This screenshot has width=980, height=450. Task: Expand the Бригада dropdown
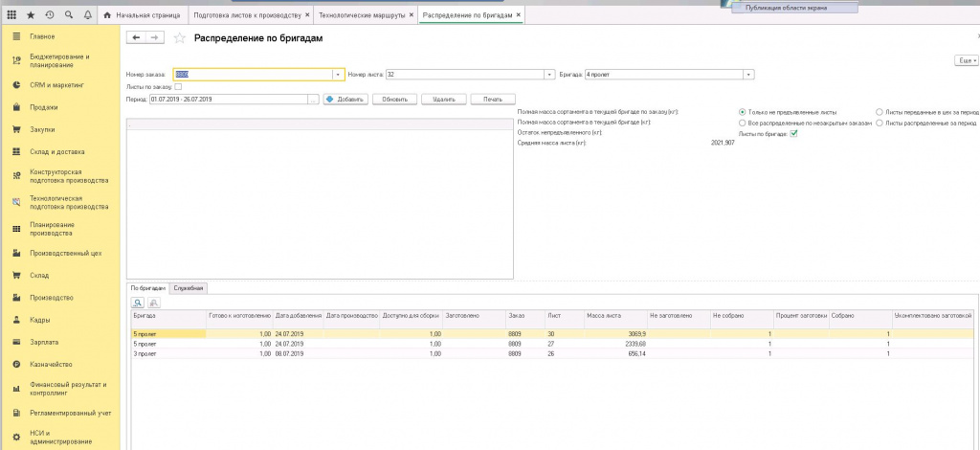(748, 75)
